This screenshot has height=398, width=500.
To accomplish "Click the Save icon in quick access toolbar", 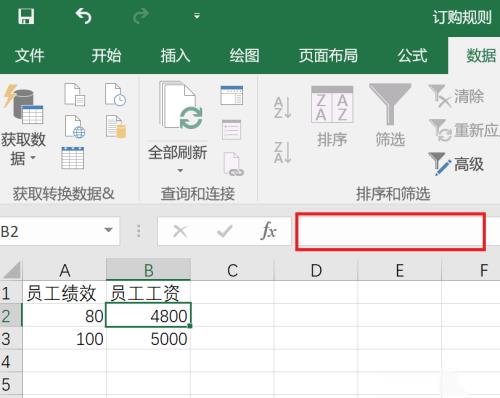I will pyautogui.click(x=26, y=16).
